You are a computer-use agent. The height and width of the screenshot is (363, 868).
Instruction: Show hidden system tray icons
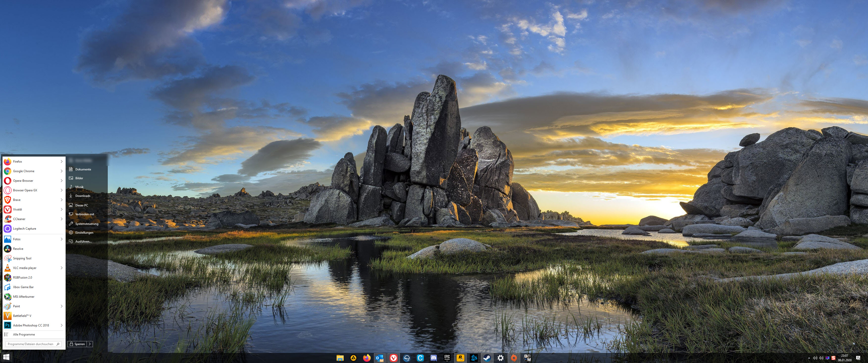(809, 358)
